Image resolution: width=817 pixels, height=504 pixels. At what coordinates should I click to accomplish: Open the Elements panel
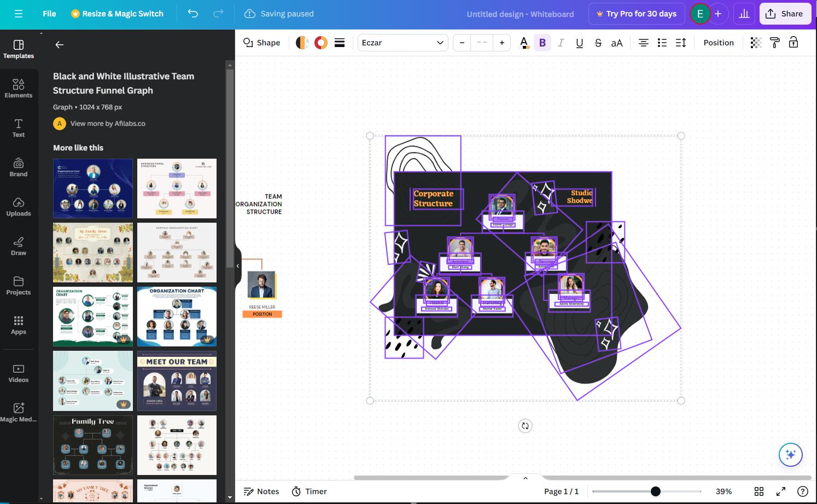(x=18, y=87)
